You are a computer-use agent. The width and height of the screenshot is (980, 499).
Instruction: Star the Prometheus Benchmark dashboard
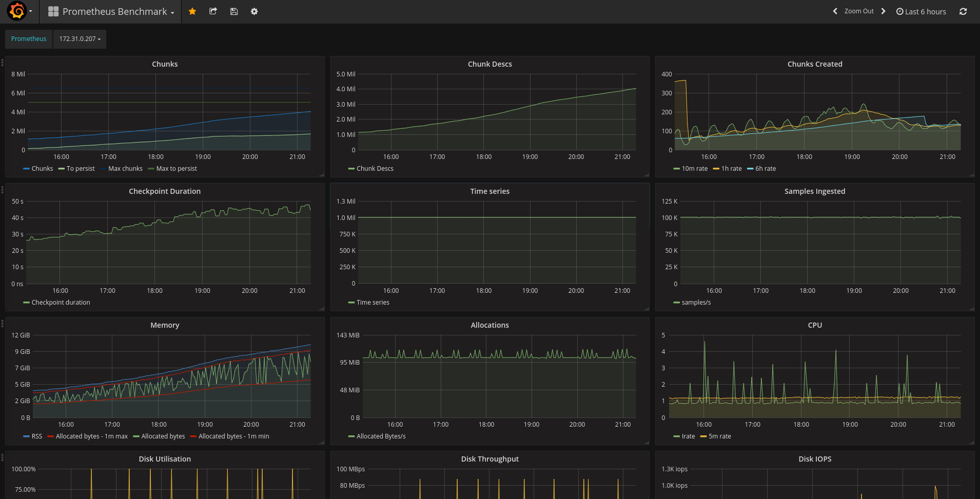pyautogui.click(x=192, y=11)
